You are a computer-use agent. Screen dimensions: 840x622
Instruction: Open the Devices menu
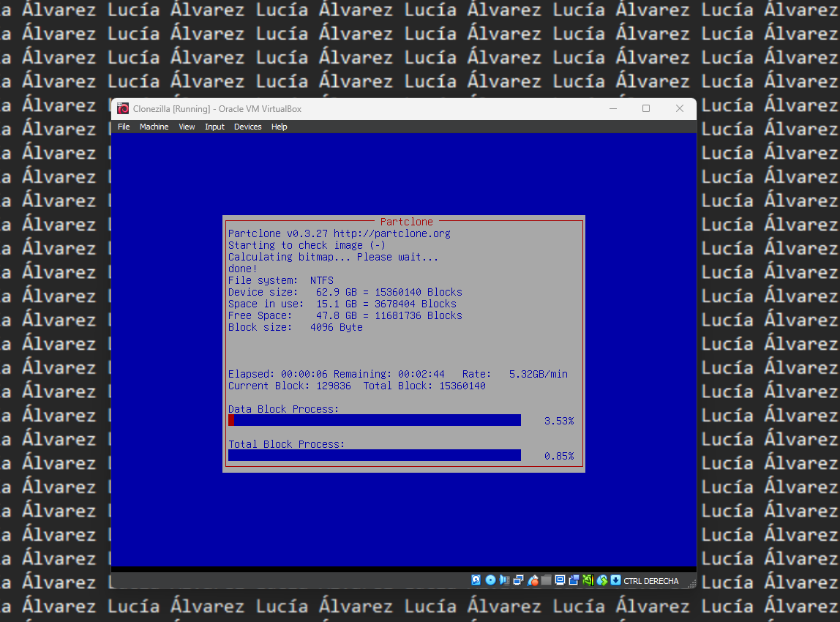point(247,127)
